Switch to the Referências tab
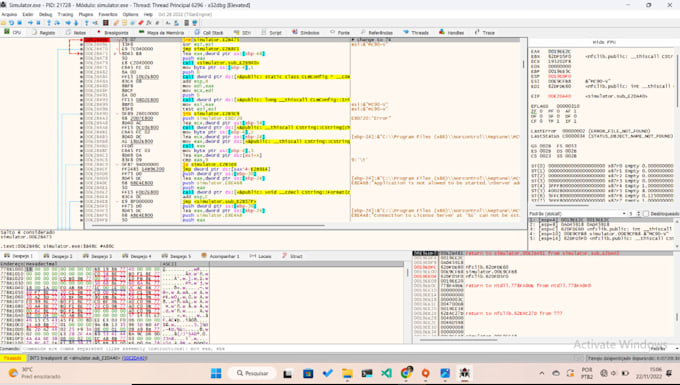This screenshot has width=680, height=385. pyautogui.click(x=376, y=33)
